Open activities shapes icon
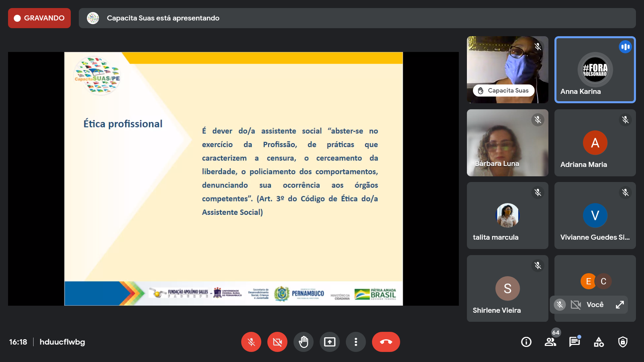Viewport: 644px width, 362px height. click(598, 342)
